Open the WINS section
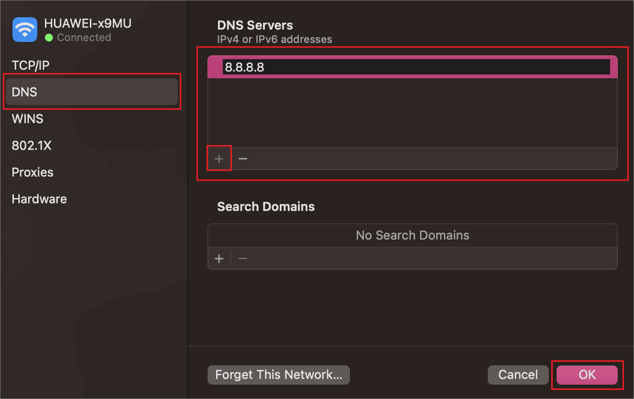 27,119
